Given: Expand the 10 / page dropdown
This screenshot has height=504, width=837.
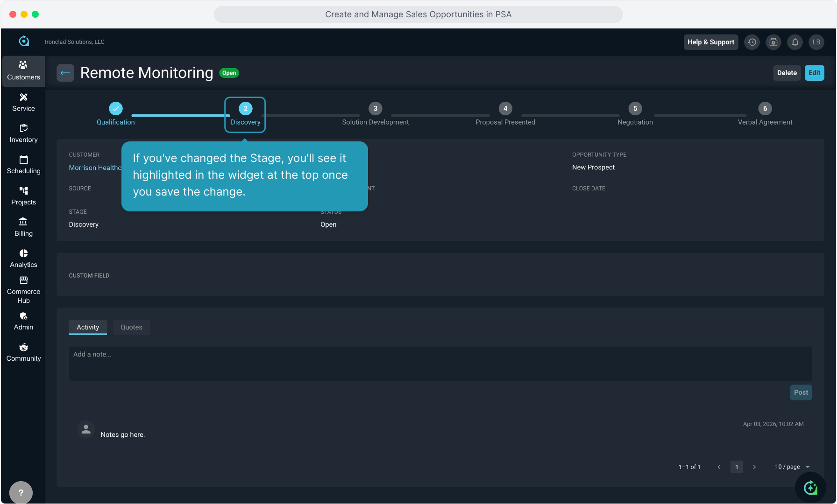Looking at the screenshot, I should point(792,467).
